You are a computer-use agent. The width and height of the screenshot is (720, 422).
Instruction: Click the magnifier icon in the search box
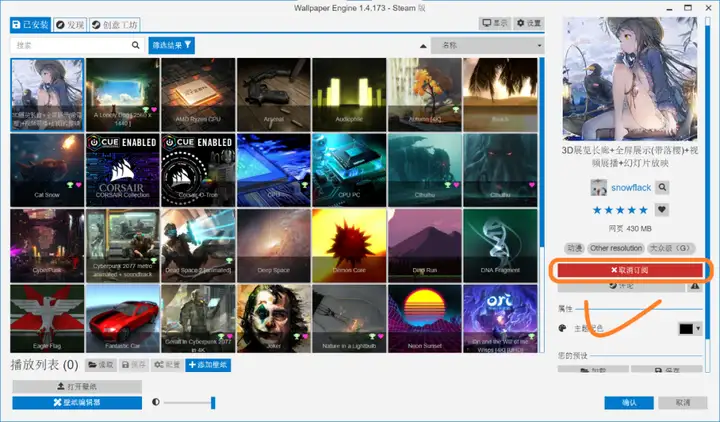click(x=135, y=45)
